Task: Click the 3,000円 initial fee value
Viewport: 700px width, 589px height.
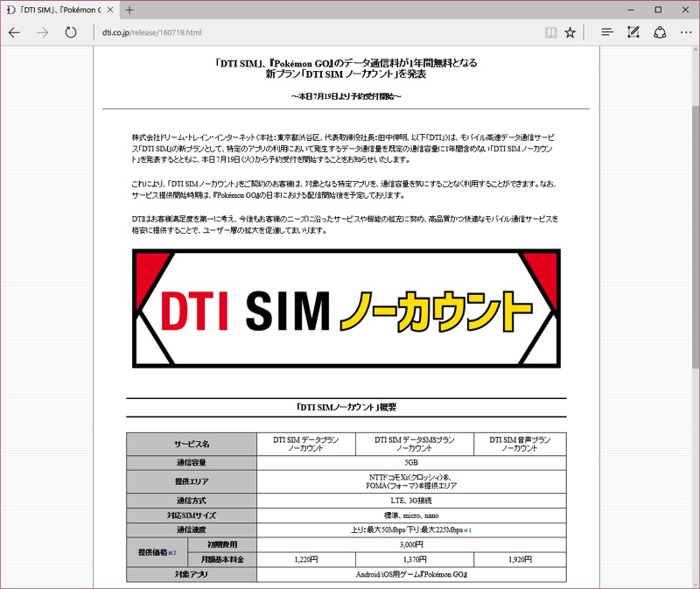Action: click(x=411, y=544)
